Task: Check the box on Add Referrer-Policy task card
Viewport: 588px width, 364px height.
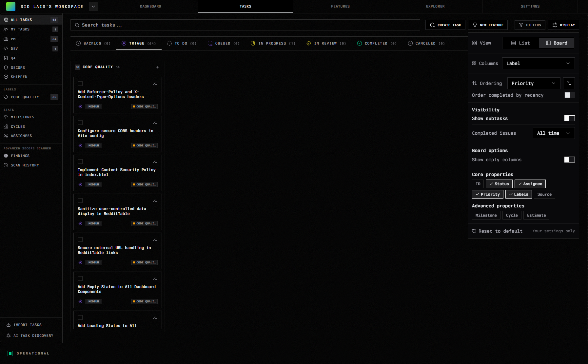Action: [x=80, y=84]
